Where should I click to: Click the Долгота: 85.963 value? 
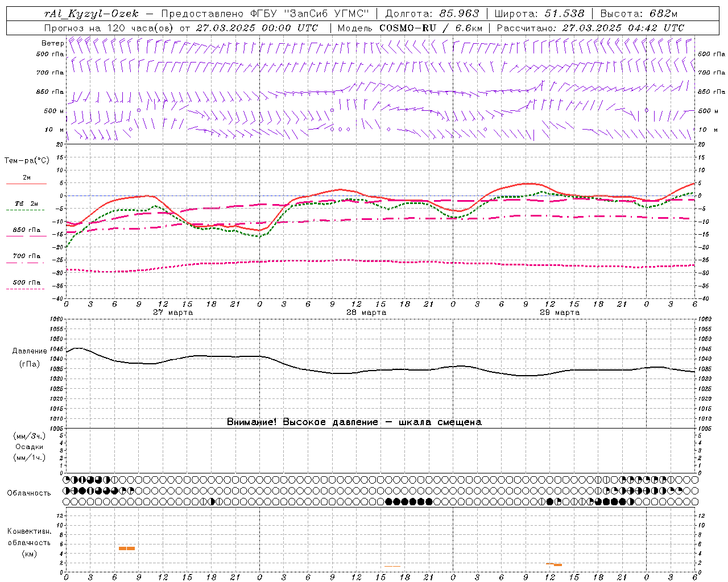(x=432, y=14)
